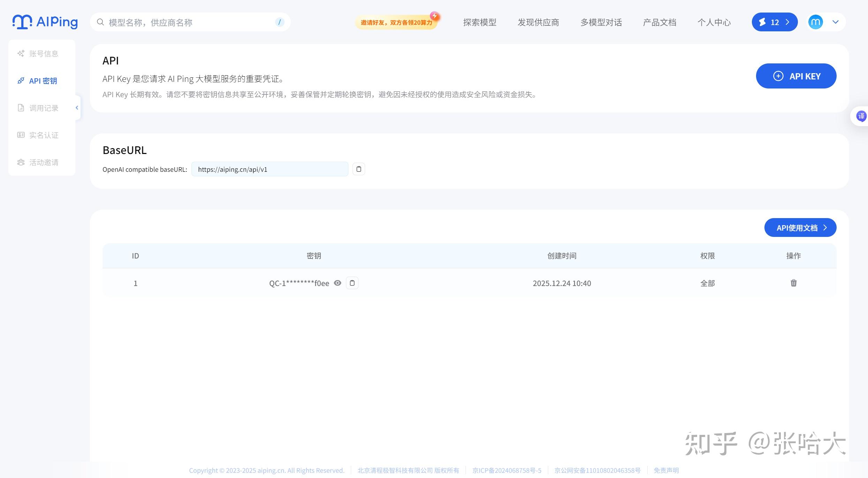Open 账号信息 in the sidebar

pyautogui.click(x=44, y=53)
